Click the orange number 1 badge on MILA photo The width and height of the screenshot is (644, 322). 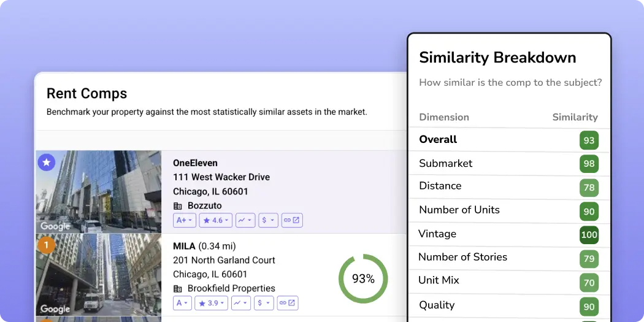(47, 245)
